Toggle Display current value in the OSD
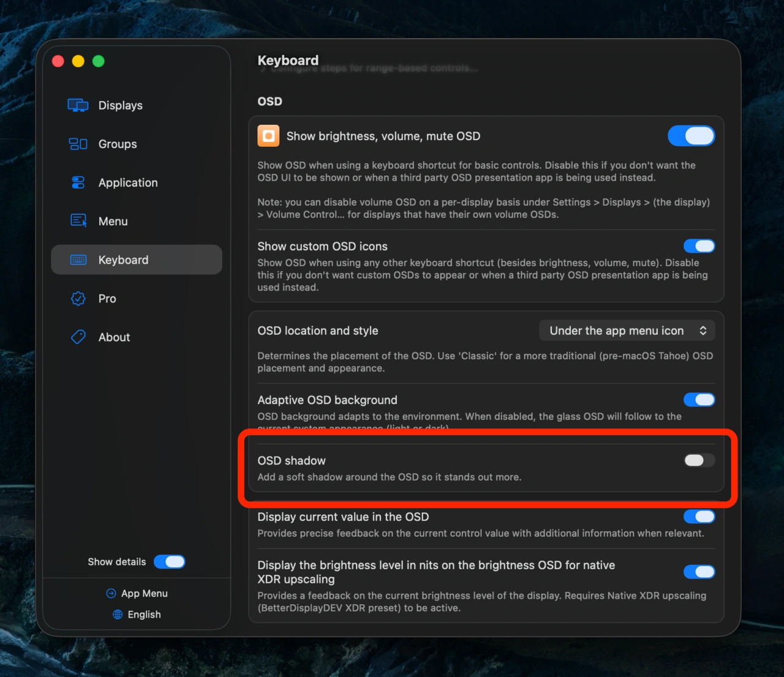 pos(699,517)
